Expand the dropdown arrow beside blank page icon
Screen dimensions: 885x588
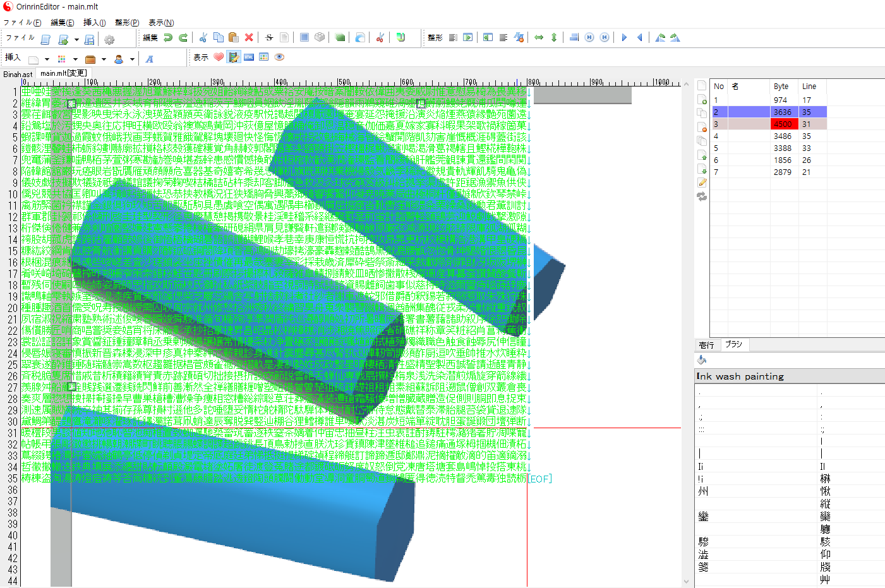(x=49, y=59)
